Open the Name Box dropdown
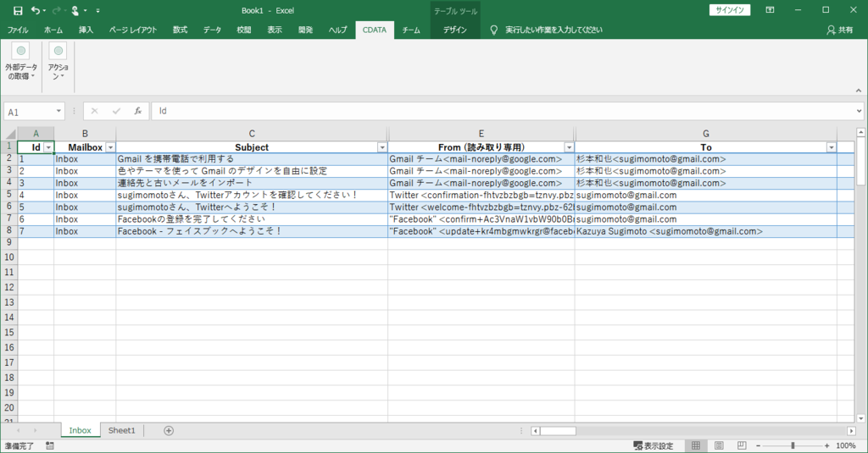The height and width of the screenshot is (453, 868). [58, 111]
